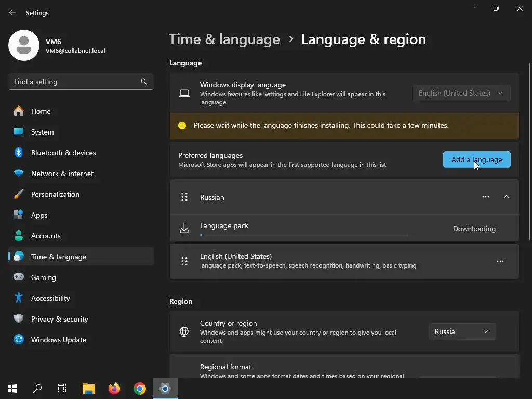Open Country or region Russia dropdown
Image resolution: width=532 pixels, height=399 pixels.
pos(462,331)
